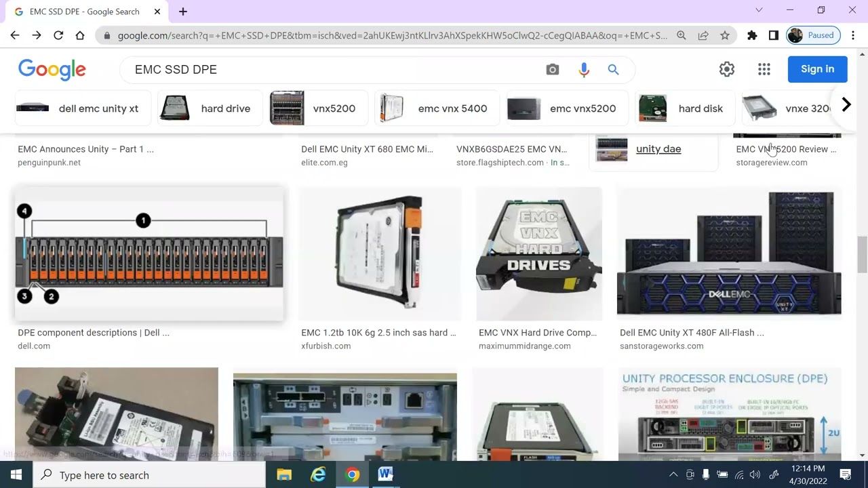Viewport: 868px width, 488px height.
Task: Open the EMC VNX5200 Review result
Action: pyautogui.click(x=786, y=149)
